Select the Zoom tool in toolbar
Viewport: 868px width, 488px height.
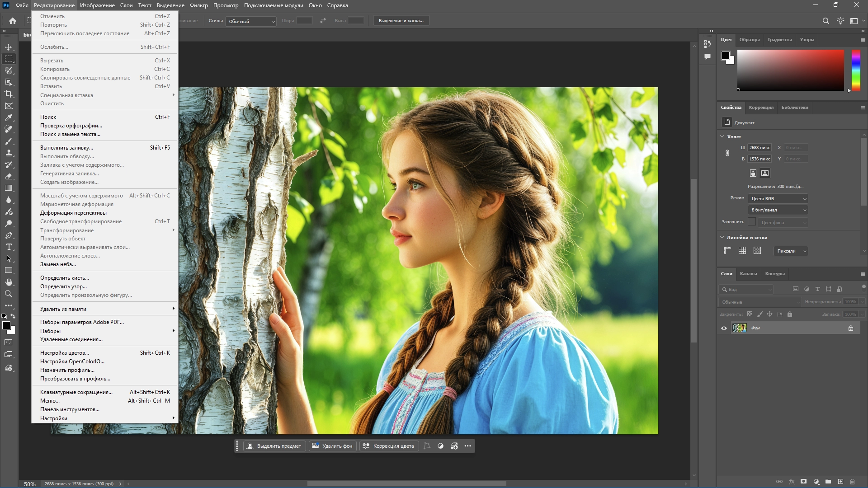coord(9,294)
